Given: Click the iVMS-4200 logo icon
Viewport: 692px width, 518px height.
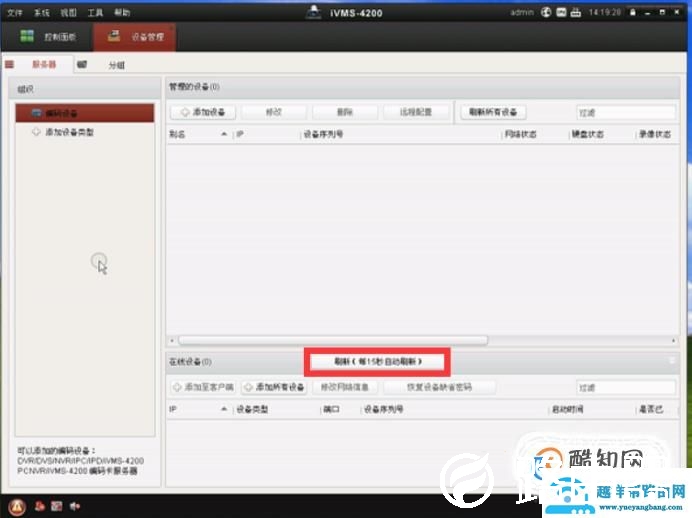Looking at the screenshot, I should pyautogui.click(x=313, y=12).
